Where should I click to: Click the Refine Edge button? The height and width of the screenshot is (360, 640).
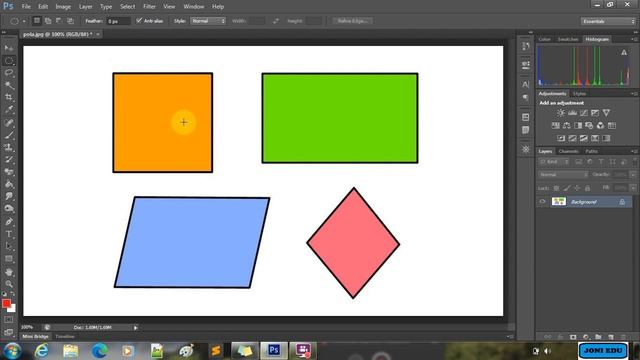(x=353, y=21)
